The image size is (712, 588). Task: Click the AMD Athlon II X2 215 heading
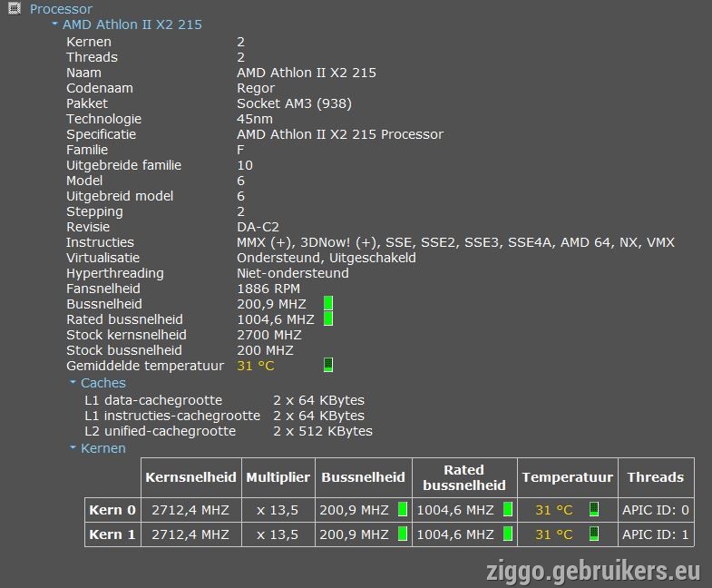[x=132, y=24]
